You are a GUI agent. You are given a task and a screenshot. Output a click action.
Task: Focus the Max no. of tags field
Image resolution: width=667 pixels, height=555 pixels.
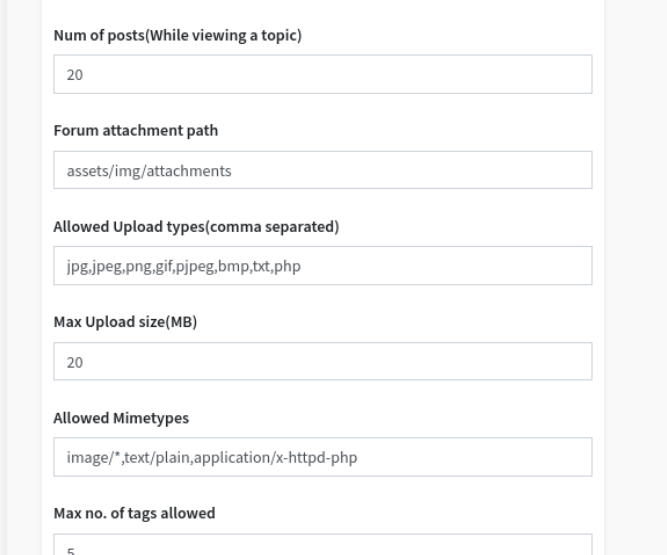(322, 546)
